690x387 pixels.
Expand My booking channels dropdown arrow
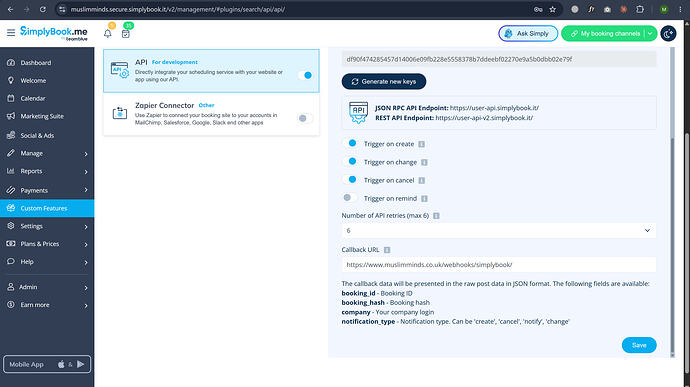pos(650,33)
